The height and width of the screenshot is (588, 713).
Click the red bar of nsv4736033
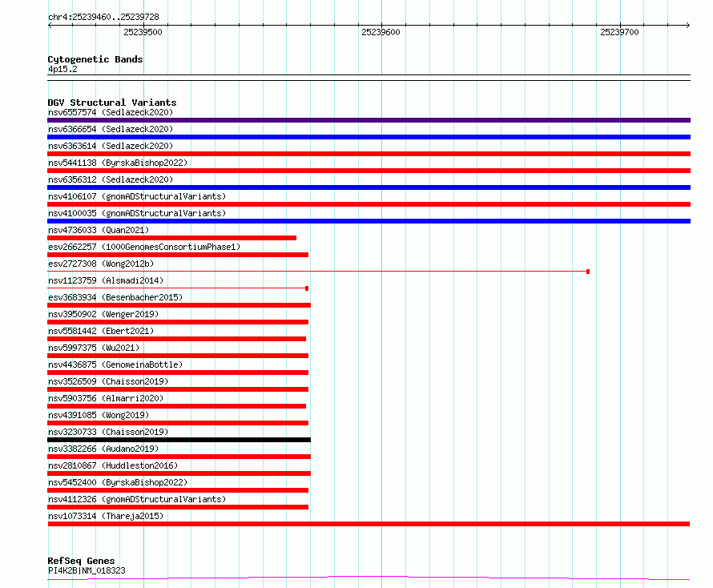(172, 238)
